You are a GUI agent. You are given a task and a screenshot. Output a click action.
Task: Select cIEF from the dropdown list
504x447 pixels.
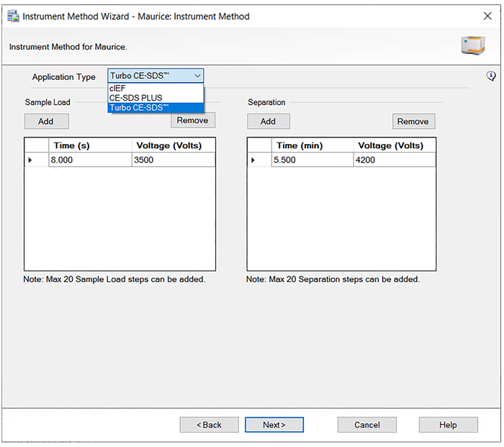tap(156, 88)
